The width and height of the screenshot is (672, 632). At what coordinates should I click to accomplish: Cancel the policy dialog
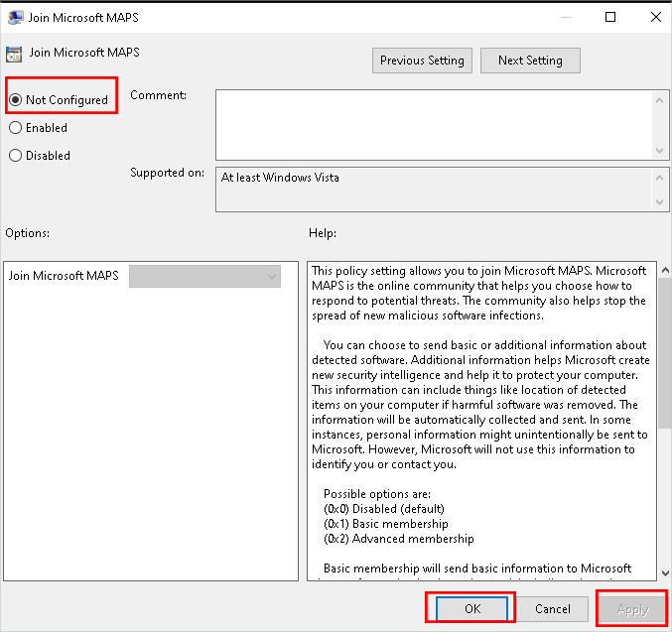point(553,609)
